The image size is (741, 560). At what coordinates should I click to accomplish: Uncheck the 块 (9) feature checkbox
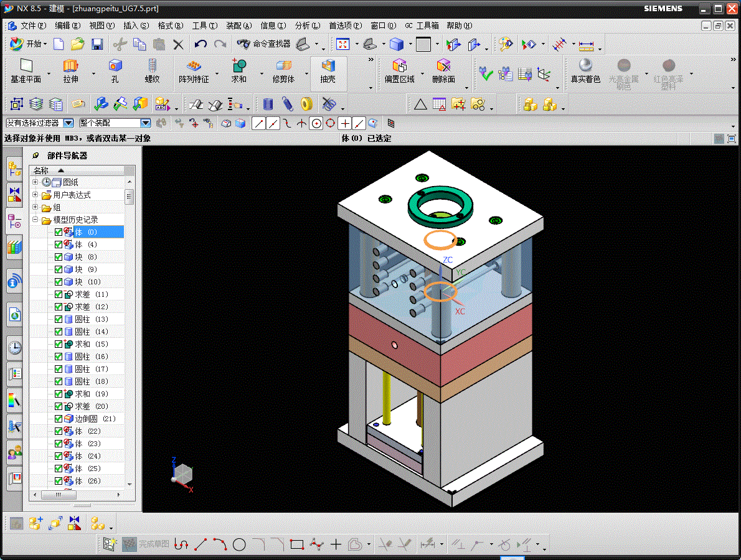tap(58, 269)
